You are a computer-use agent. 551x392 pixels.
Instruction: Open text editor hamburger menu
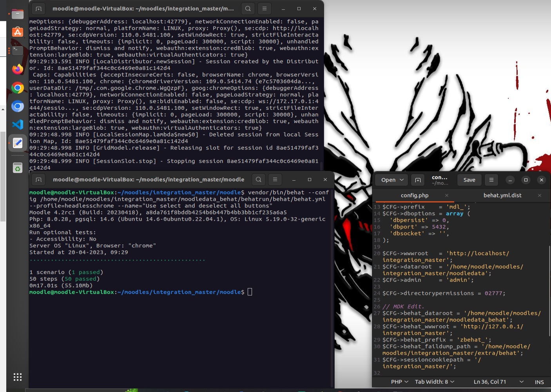(x=491, y=180)
